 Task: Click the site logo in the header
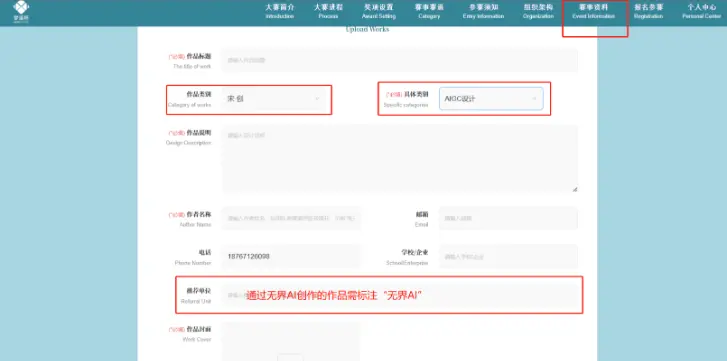(x=21, y=12)
